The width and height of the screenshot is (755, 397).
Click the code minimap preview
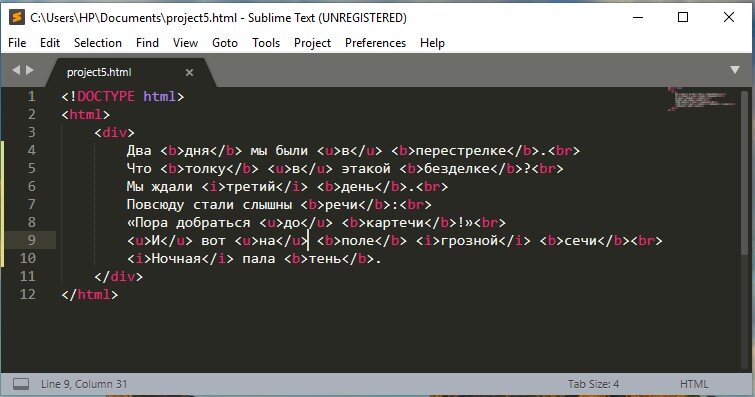[701, 99]
